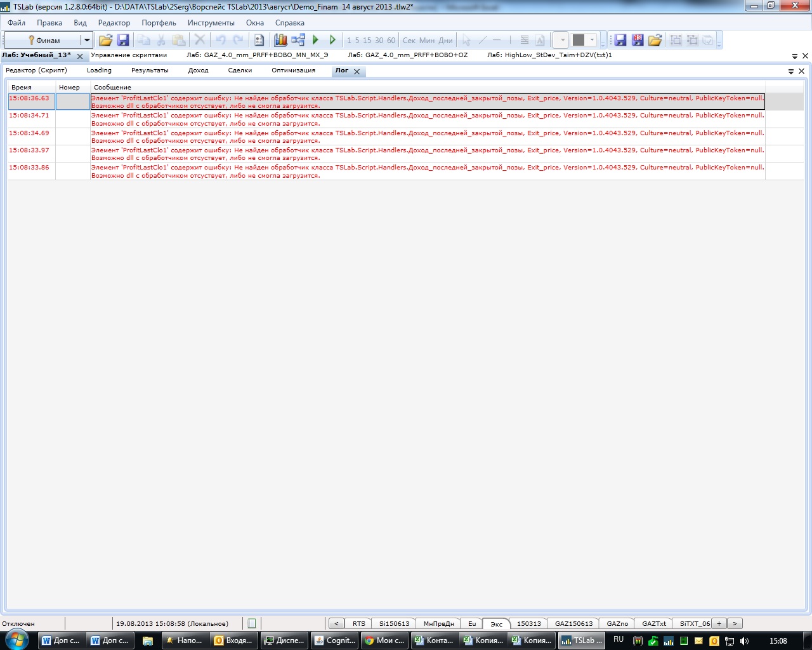Click the Copy icon in the toolbar
Image resolution: width=812 pixels, height=650 pixels.
144,40
